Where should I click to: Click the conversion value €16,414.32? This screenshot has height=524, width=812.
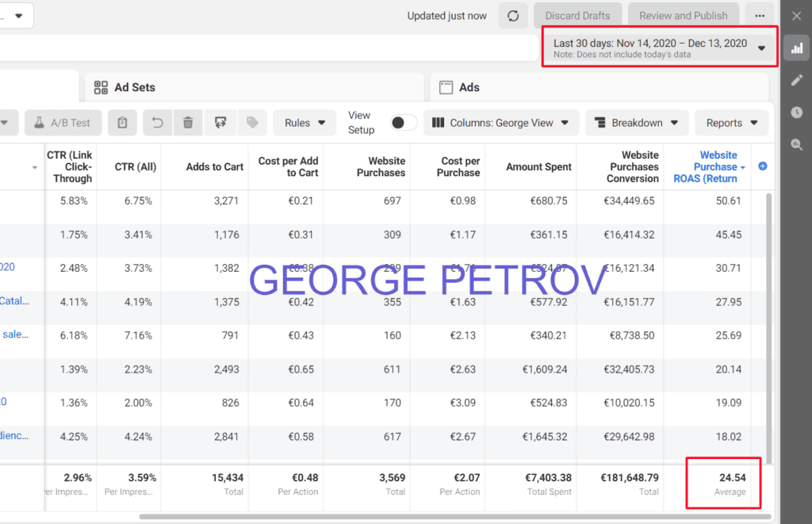(629, 235)
